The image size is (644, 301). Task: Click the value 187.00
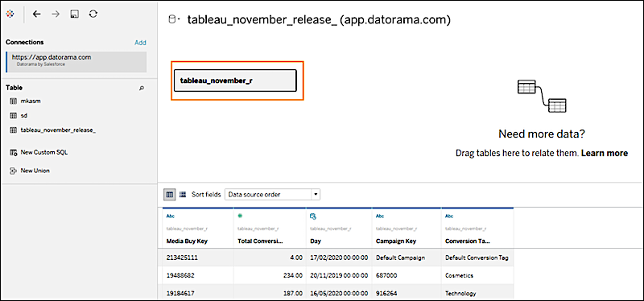click(294, 293)
